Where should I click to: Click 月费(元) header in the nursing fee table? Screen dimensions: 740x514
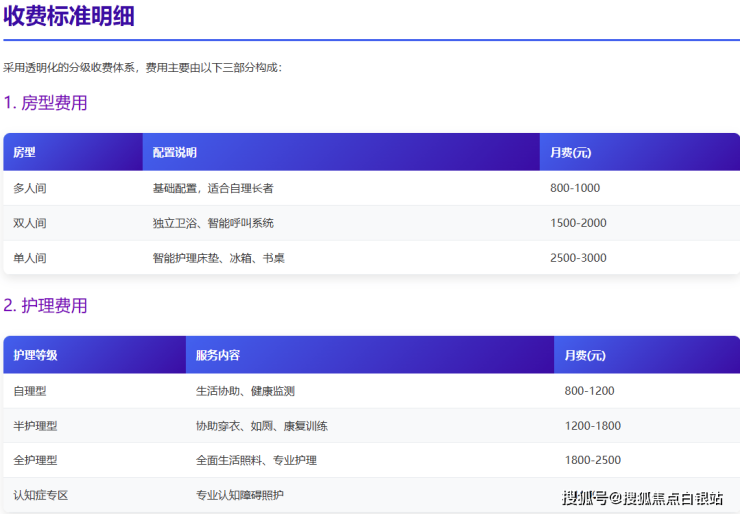pyautogui.click(x=584, y=355)
